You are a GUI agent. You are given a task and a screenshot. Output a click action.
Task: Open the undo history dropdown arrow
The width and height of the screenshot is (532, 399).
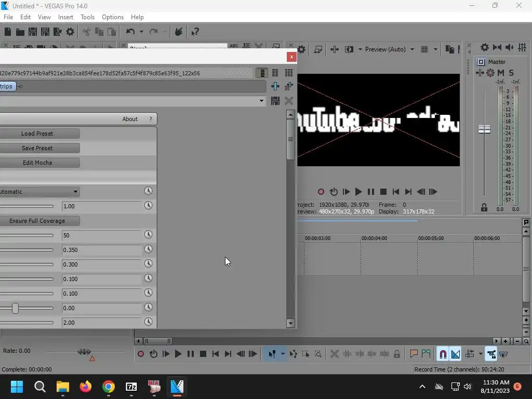tap(141, 32)
